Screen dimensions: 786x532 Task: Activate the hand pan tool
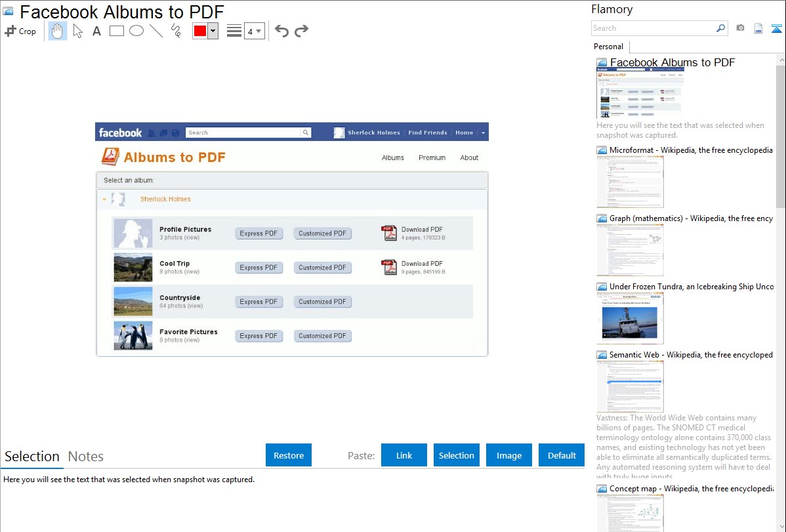(x=57, y=31)
